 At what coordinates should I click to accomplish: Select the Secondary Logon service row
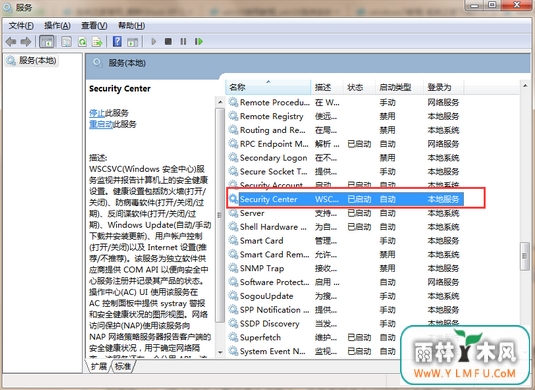point(345,158)
